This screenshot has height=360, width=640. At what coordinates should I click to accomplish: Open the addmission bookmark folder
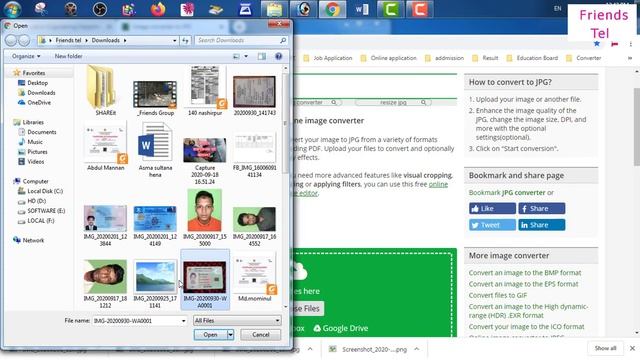point(444,58)
